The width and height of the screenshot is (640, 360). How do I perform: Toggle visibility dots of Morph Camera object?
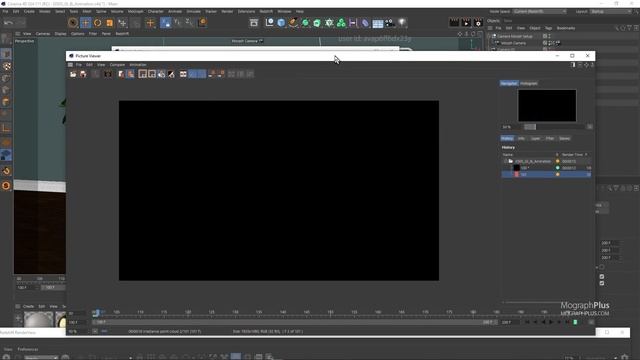549,43
